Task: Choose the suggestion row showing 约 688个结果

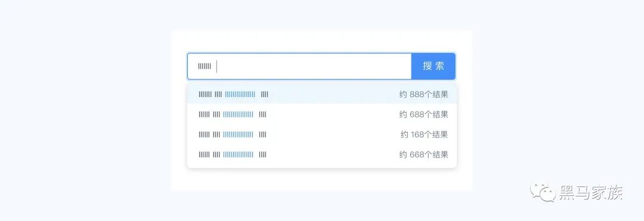Action: (x=322, y=114)
